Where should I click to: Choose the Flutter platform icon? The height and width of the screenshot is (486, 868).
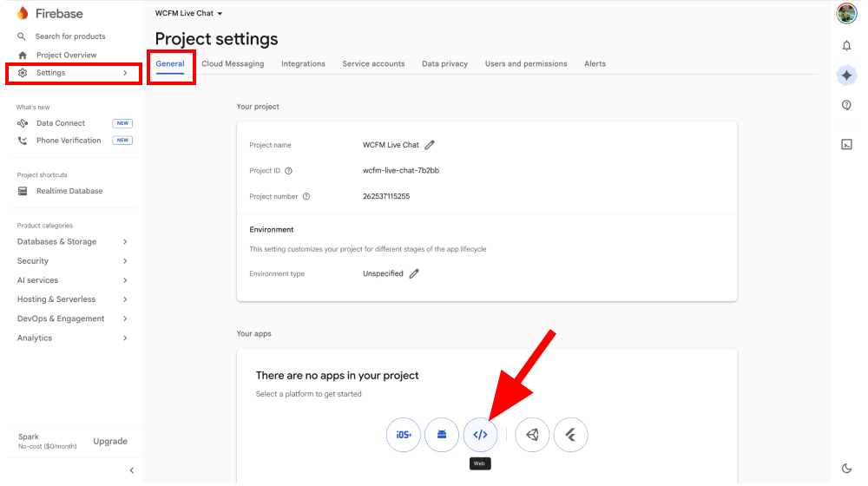click(570, 435)
